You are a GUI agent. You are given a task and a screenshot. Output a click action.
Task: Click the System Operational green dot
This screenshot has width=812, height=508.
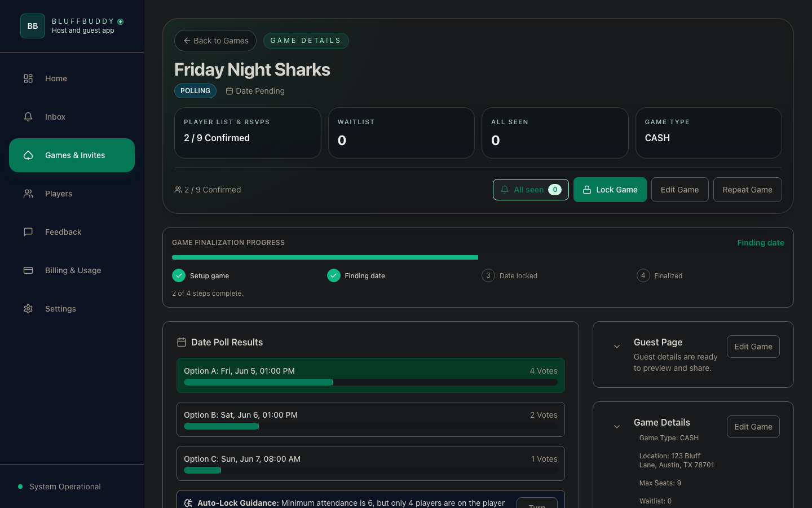coord(20,487)
